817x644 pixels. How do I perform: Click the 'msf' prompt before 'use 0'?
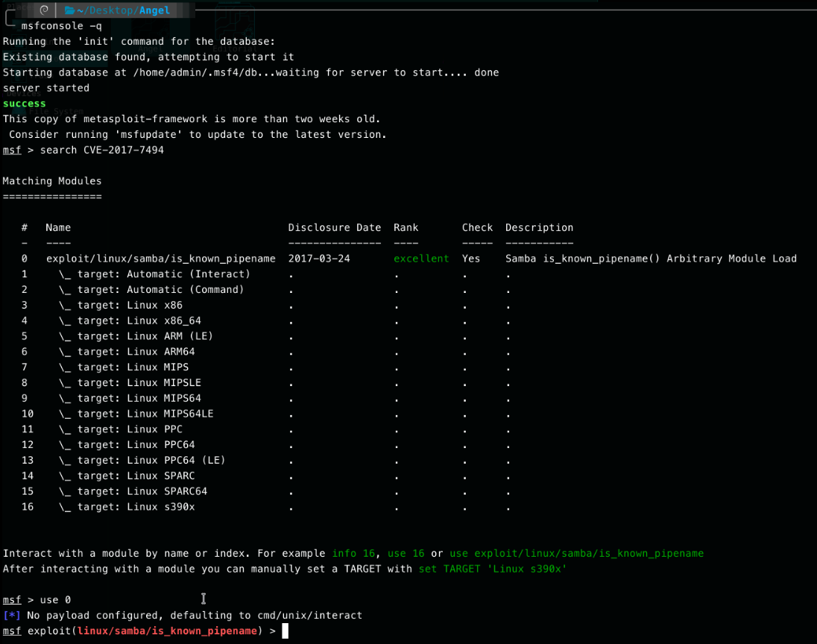pyautogui.click(x=12, y=600)
